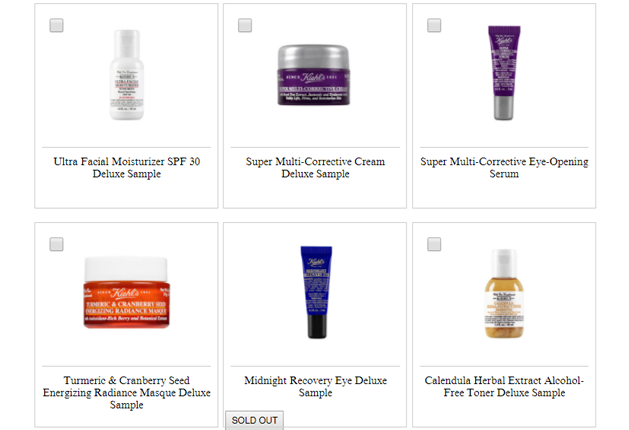Select the Calendula Herbal Extract toner product card
This screenshot has width=629, height=430.
point(504,325)
